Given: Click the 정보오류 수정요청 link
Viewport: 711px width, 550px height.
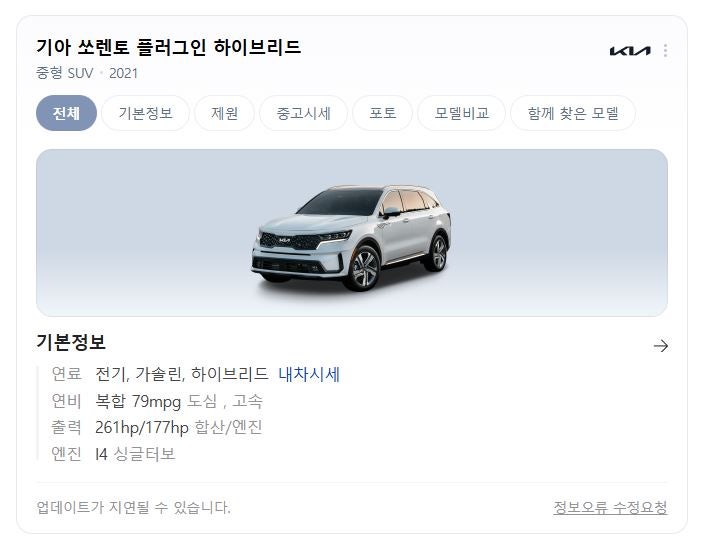Looking at the screenshot, I should coord(610,507).
